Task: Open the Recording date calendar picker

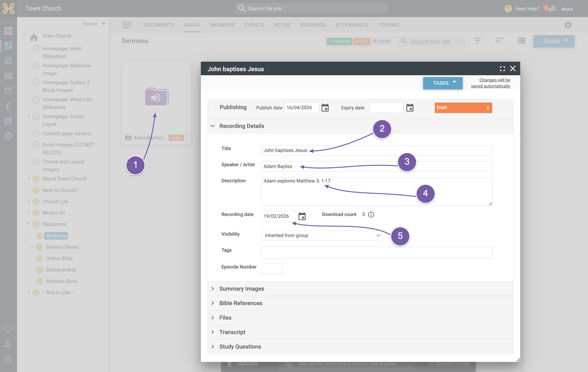Action: pyautogui.click(x=302, y=216)
